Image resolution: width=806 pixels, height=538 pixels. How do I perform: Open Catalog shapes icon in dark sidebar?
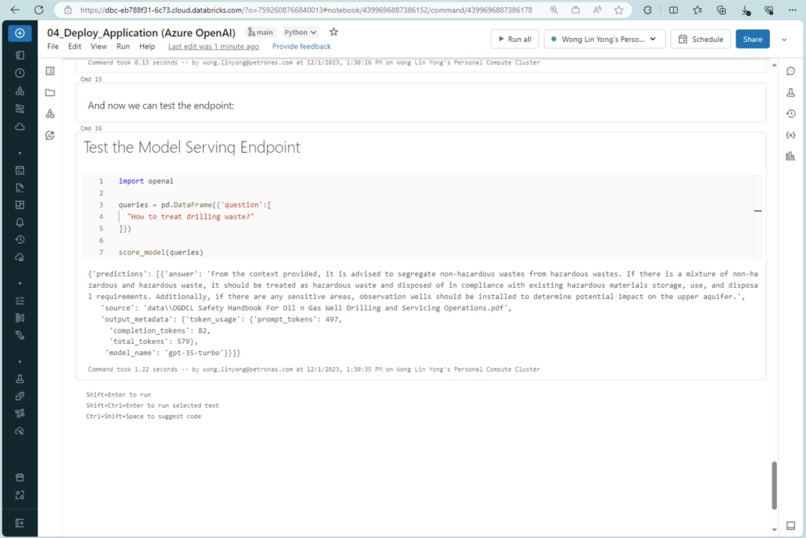(x=20, y=91)
